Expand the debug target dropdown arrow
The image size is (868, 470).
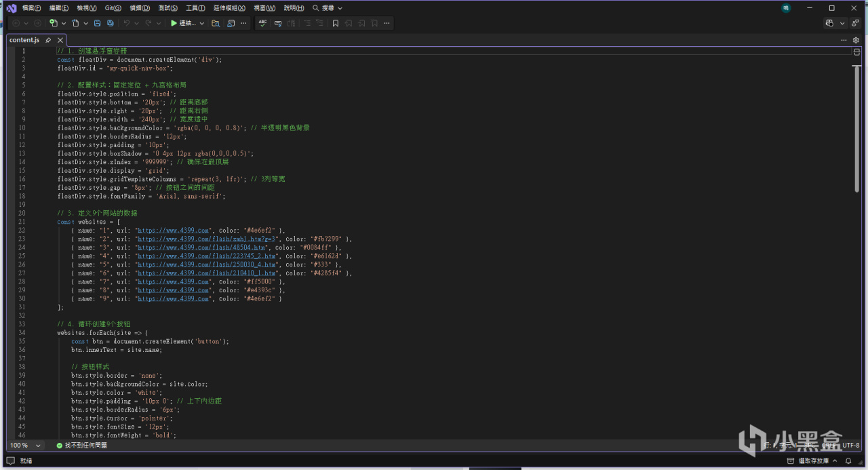pos(201,23)
